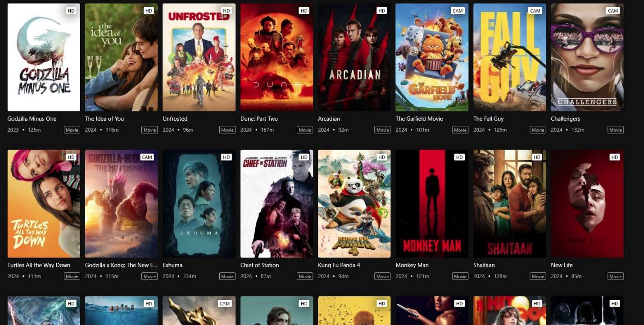Open the Exhuma movie poster
The width and height of the screenshot is (644, 325).
click(x=199, y=204)
